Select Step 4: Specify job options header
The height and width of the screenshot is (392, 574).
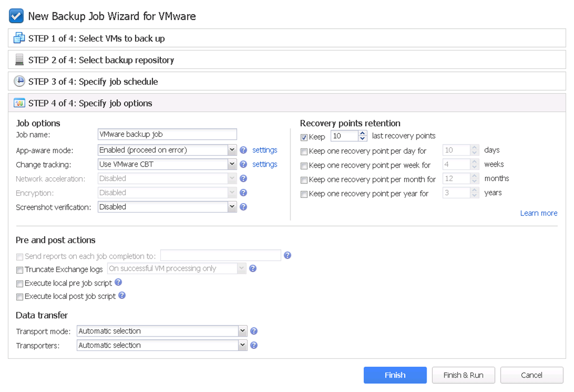tap(287, 103)
